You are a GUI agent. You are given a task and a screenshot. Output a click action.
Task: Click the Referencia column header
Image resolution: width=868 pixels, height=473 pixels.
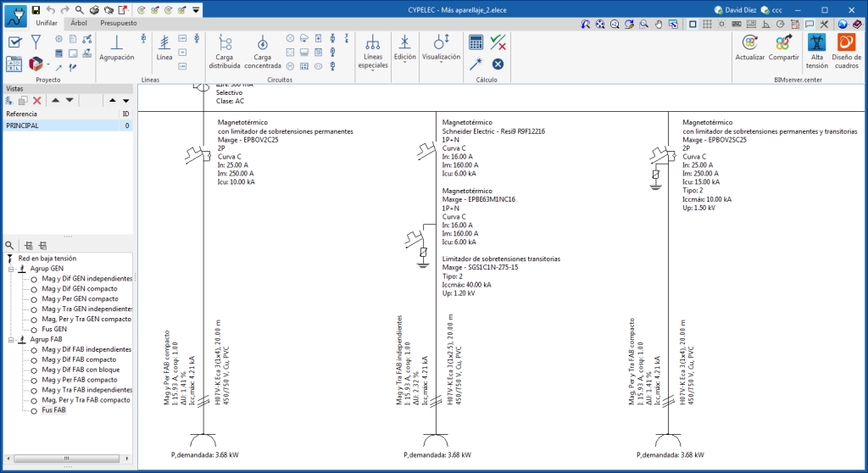coord(61,114)
